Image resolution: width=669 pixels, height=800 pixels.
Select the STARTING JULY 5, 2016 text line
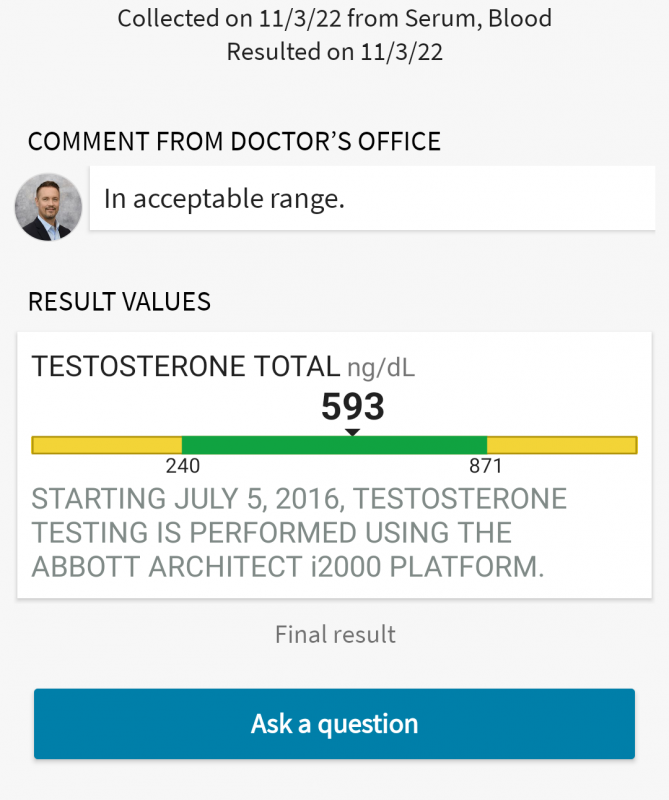(x=299, y=498)
